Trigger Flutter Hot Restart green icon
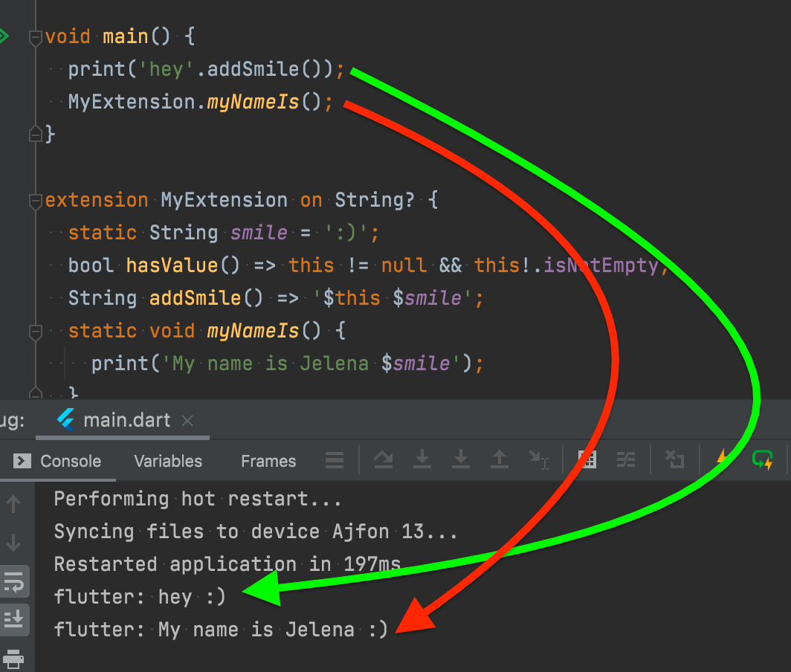This screenshot has height=672, width=791. point(762,459)
